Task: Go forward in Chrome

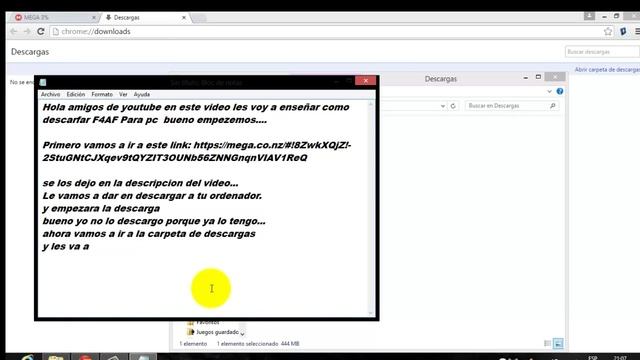Action: tap(27, 31)
